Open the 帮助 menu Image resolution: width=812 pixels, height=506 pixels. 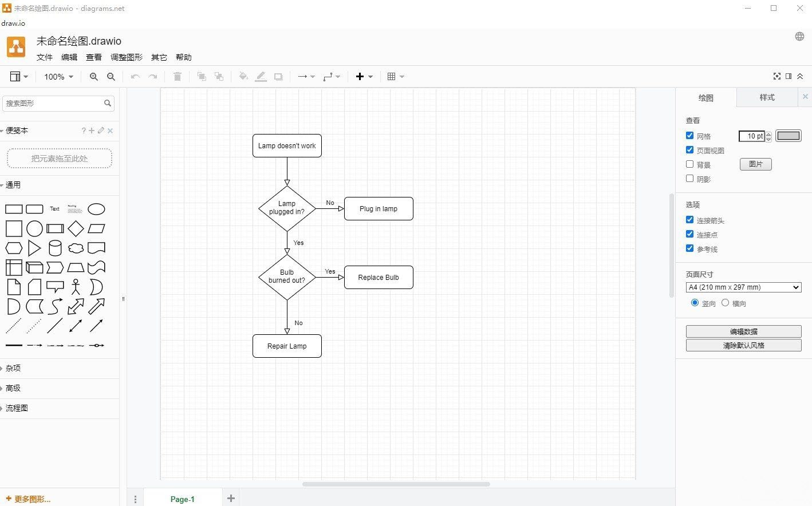coord(184,57)
